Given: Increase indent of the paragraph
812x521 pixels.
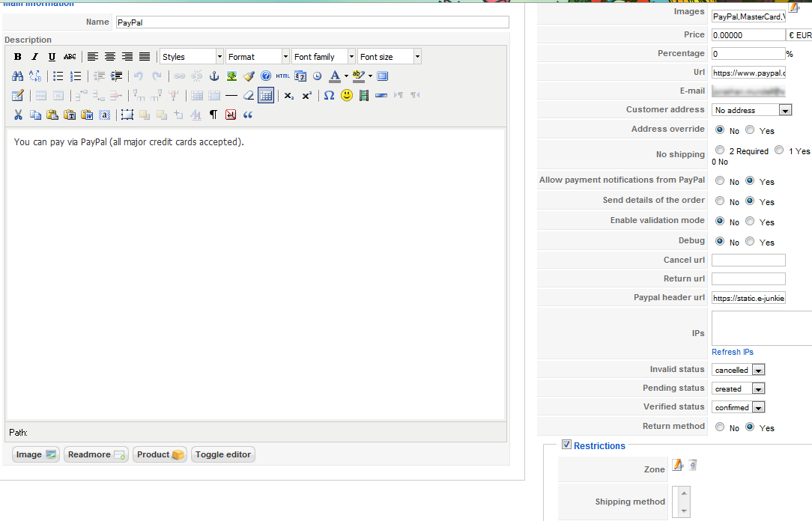Looking at the screenshot, I should click(117, 76).
